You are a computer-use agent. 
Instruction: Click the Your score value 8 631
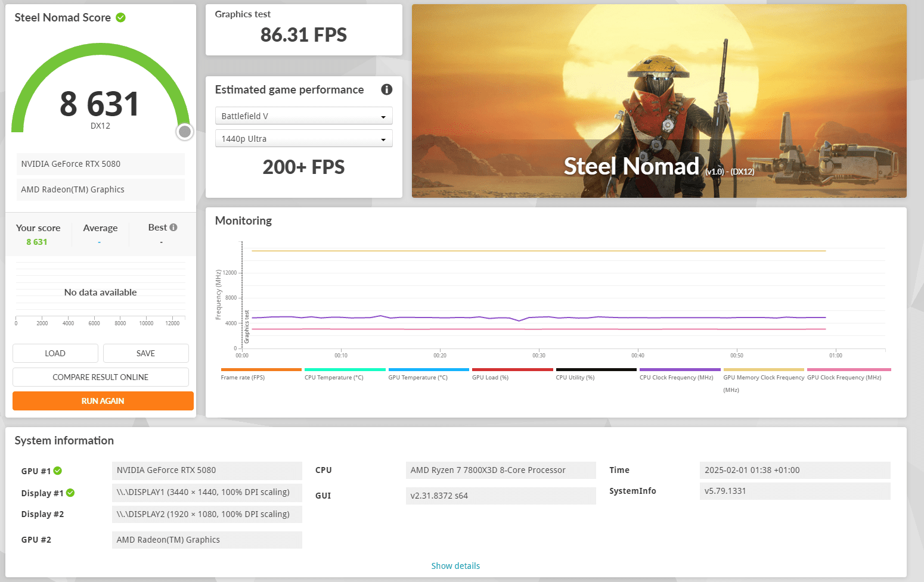(37, 242)
